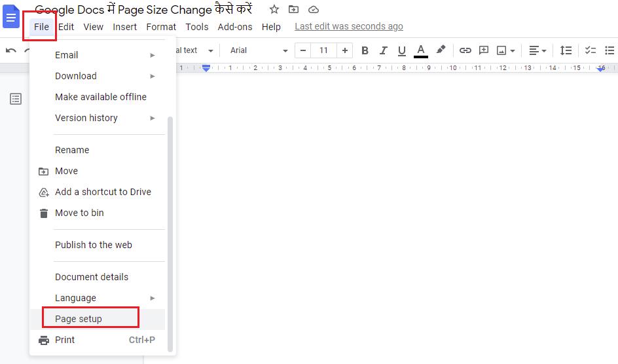Open the Format menu
618x364 pixels.
(x=161, y=27)
